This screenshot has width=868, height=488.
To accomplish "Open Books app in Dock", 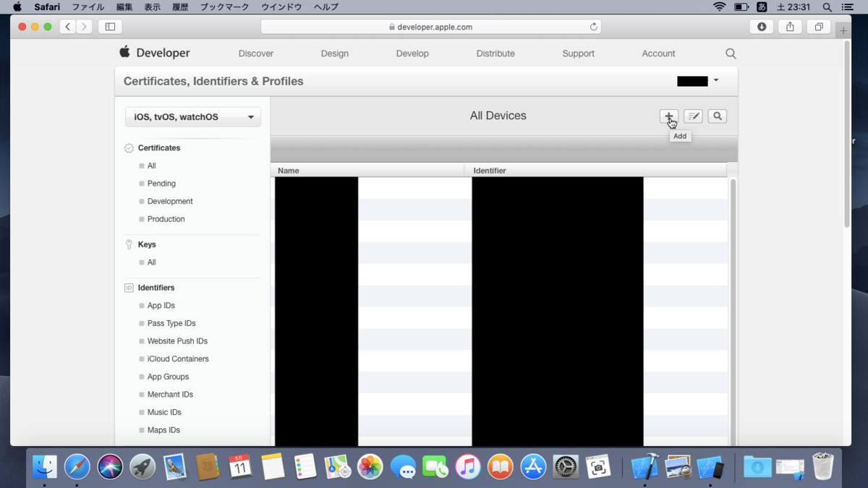I will point(501,467).
